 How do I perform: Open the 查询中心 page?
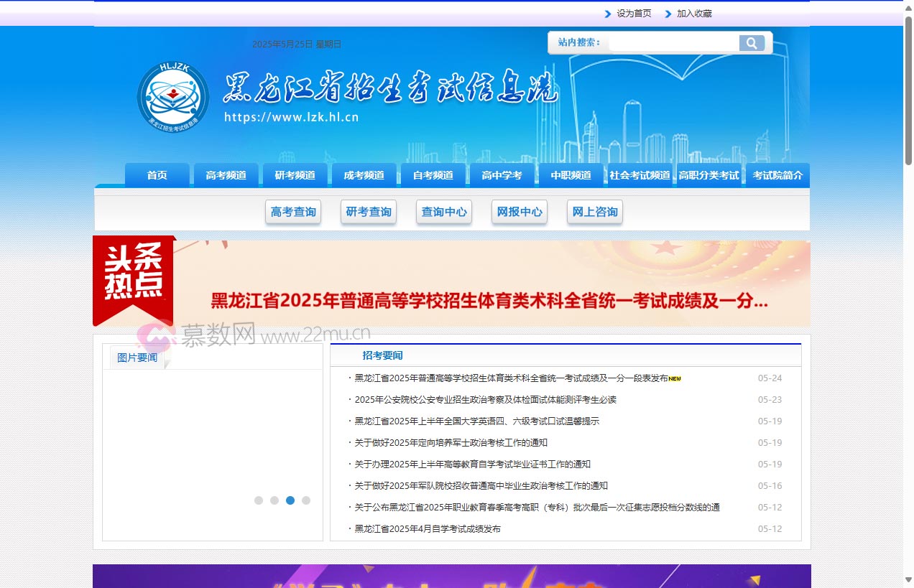tap(443, 211)
